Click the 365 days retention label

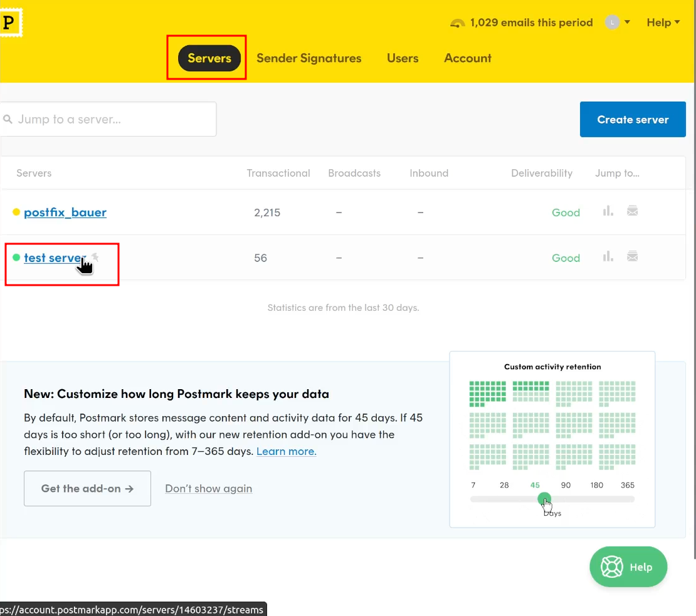pos(627,485)
